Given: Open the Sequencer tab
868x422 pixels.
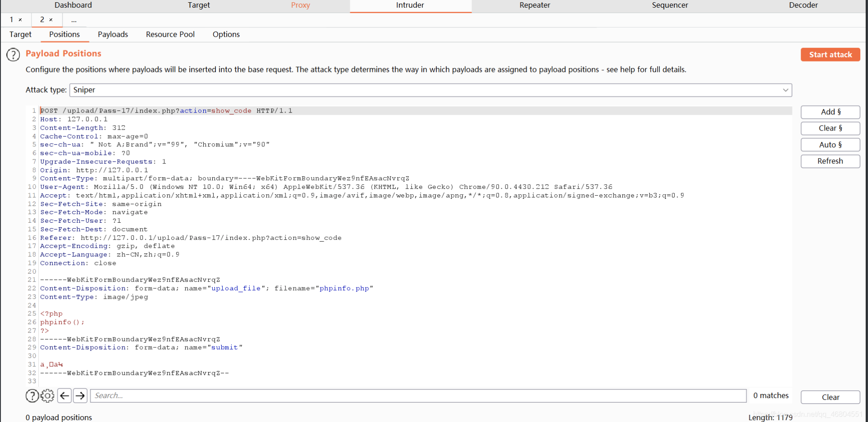Looking at the screenshot, I should [x=670, y=5].
